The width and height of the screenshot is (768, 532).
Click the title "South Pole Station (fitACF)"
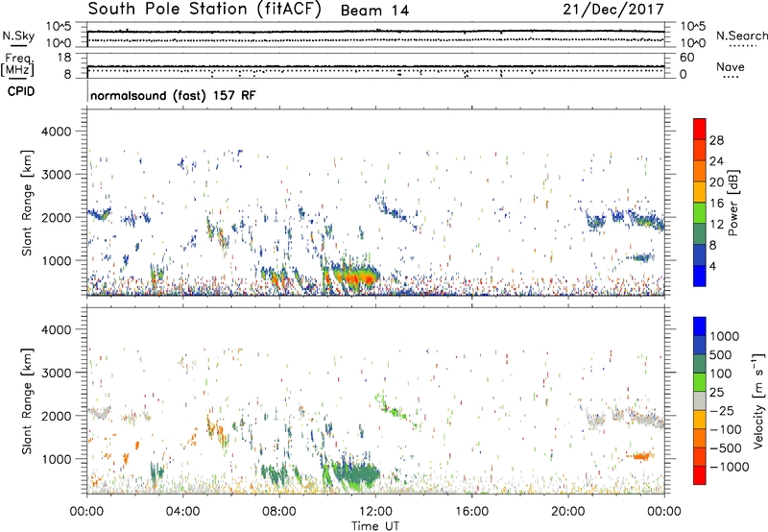coord(204,10)
